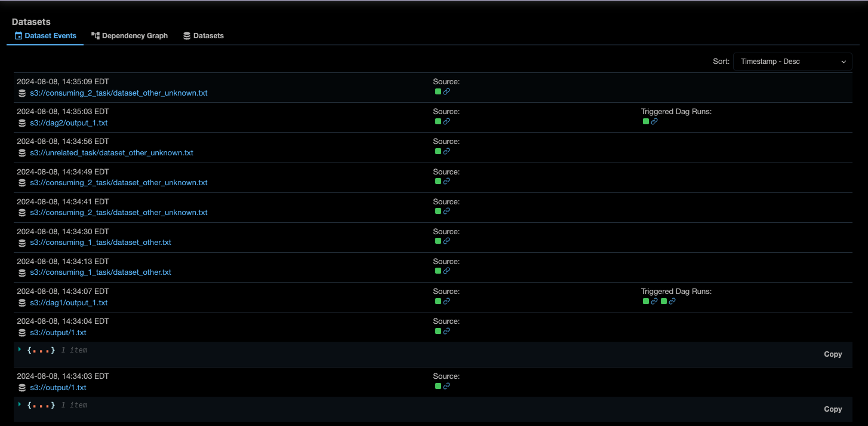The height and width of the screenshot is (426, 868).
Task: Expand the JSON extra for the 14:34:03 event
Action: (21, 404)
